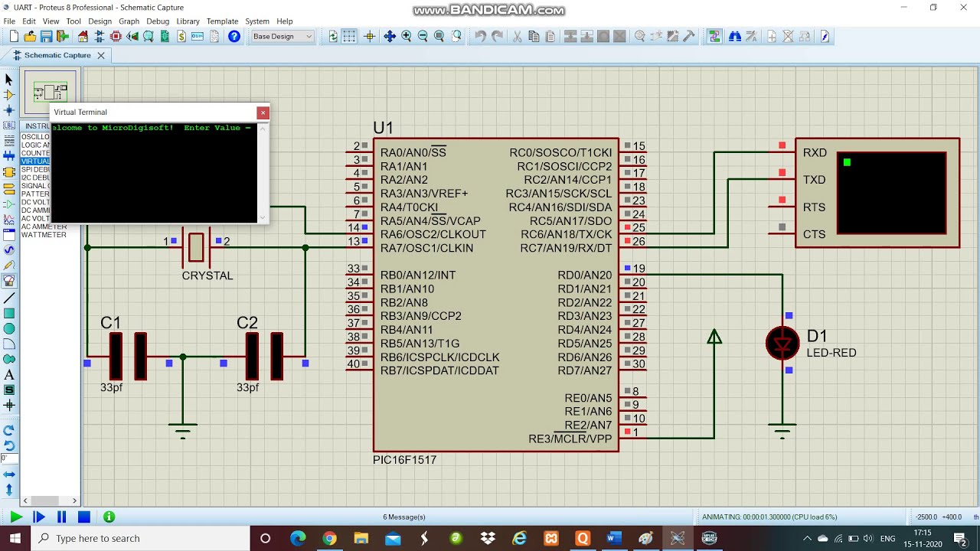The width and height of the screenshot is (980, 551).
Task: Close the Virtual Terminal window
Action: click(263, 112)
